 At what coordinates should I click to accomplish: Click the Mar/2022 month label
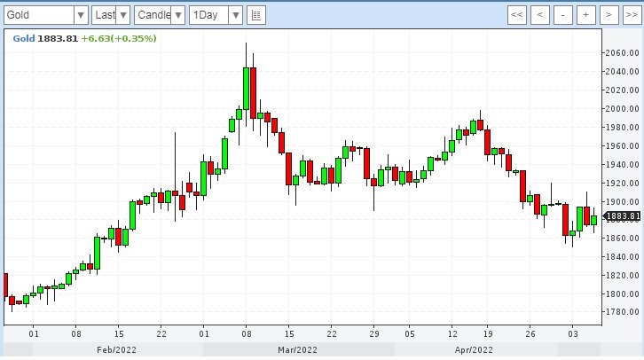[297, 350]
